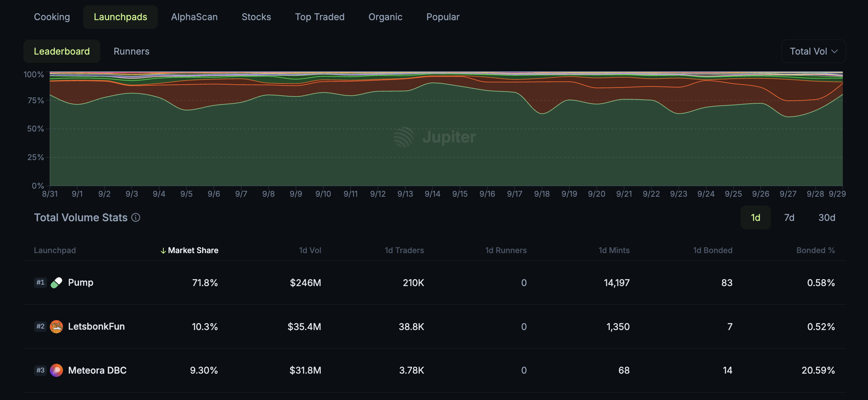Click the Market Share sort arrow

(163, 251)
